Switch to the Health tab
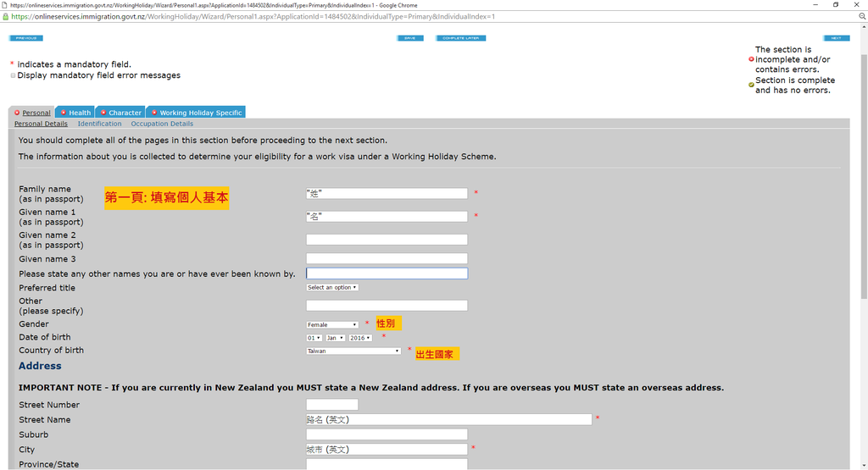 point(75,113)
